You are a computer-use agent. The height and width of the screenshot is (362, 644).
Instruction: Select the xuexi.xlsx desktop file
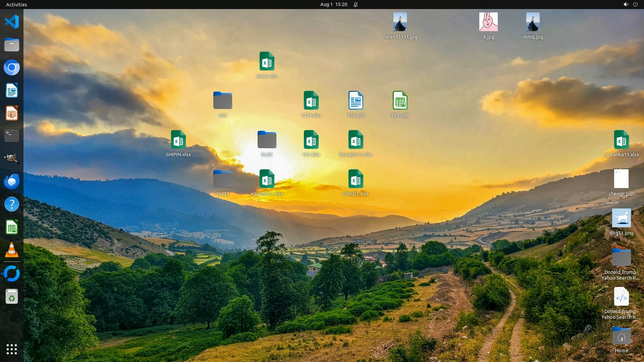tap(267, 62)
